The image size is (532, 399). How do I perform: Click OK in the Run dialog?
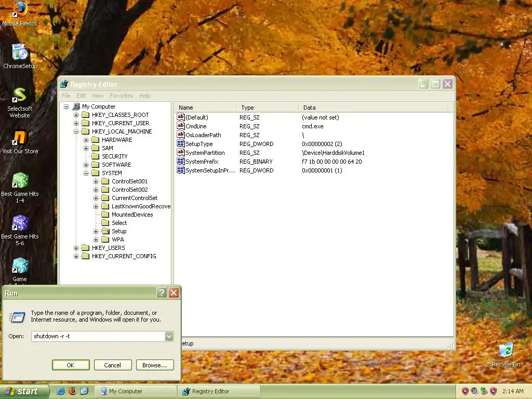tap(71, 365)
